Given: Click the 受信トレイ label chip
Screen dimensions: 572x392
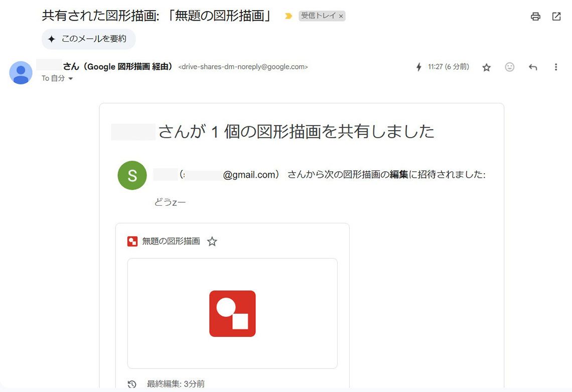Looking at the screenshot, I should (318, 16).
